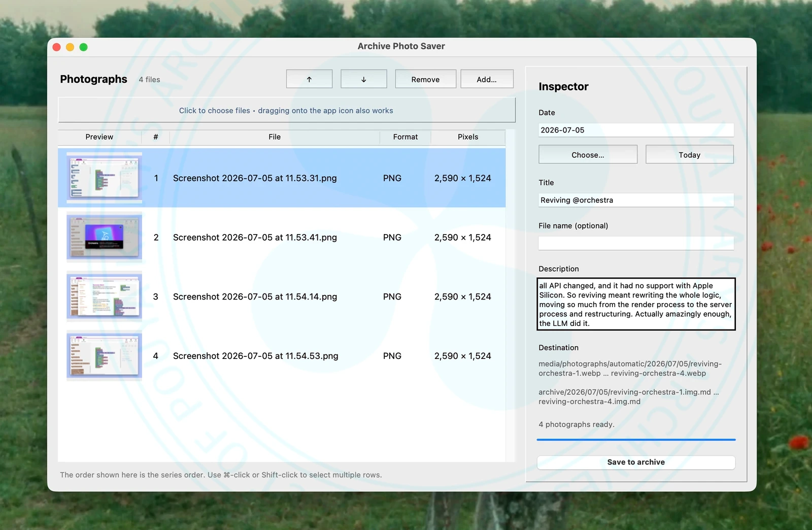Click the '4 files' count label
This screenshot has height=530, width=812.
click(149, 80)
